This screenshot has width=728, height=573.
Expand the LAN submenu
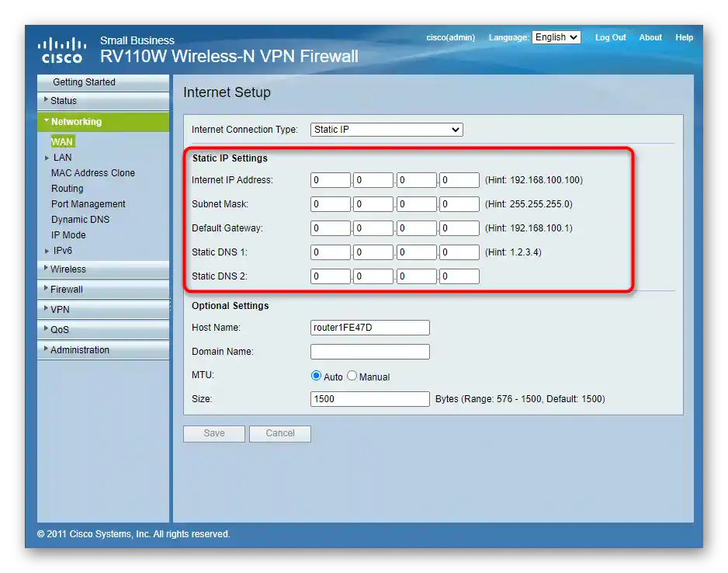point(62,158)
